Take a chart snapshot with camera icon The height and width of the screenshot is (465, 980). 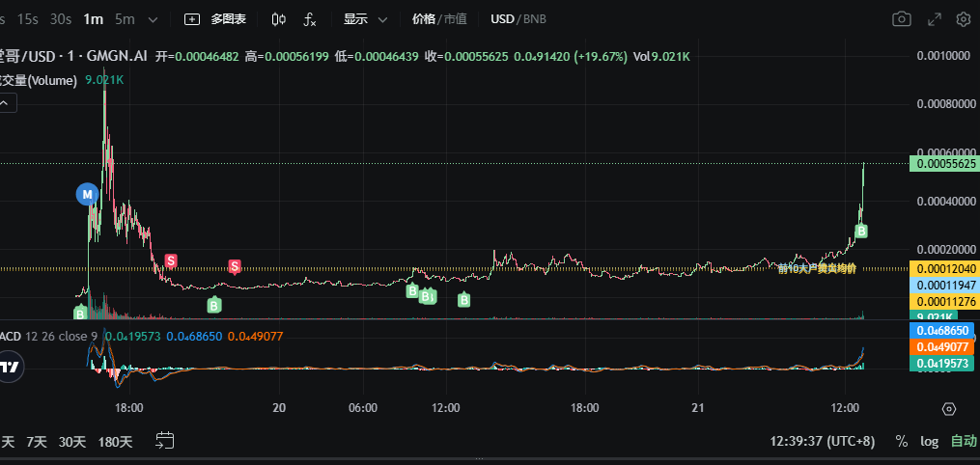[901, 19]
